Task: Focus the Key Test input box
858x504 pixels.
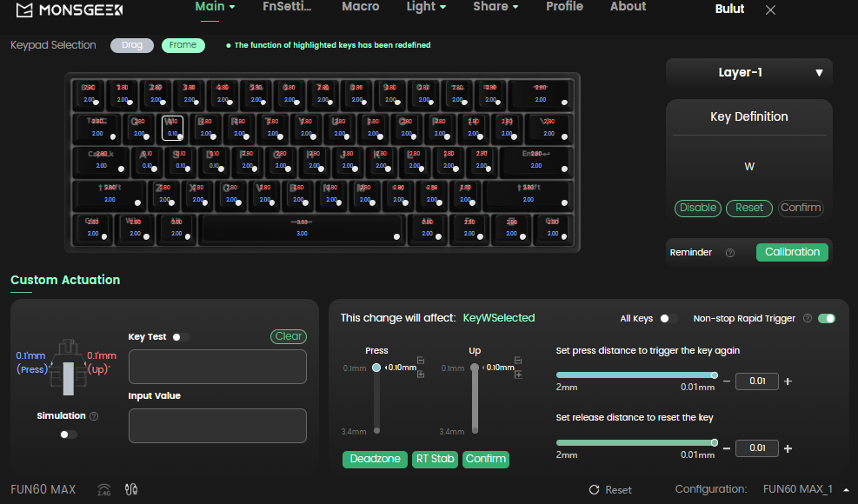Action: pyautogui.click(x=217, y=367)
